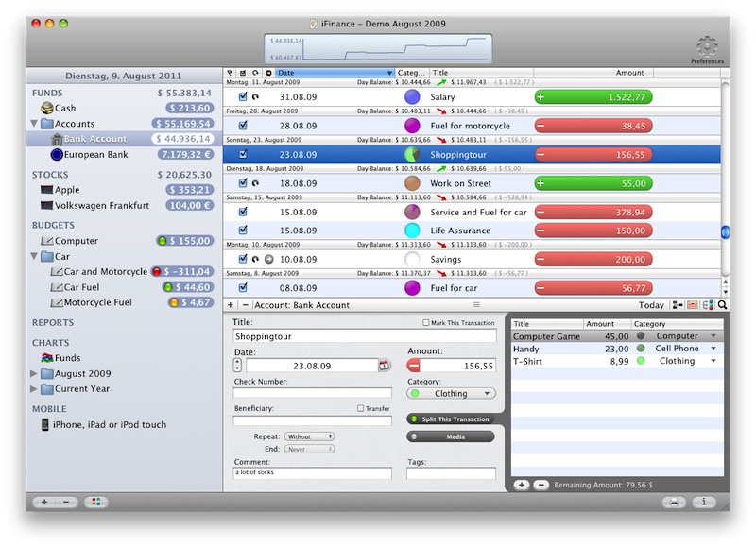The width and height of the screenshot is (756, 547).
Task: Open Computer category dropdown in split list
Action: tap(713, 336)
